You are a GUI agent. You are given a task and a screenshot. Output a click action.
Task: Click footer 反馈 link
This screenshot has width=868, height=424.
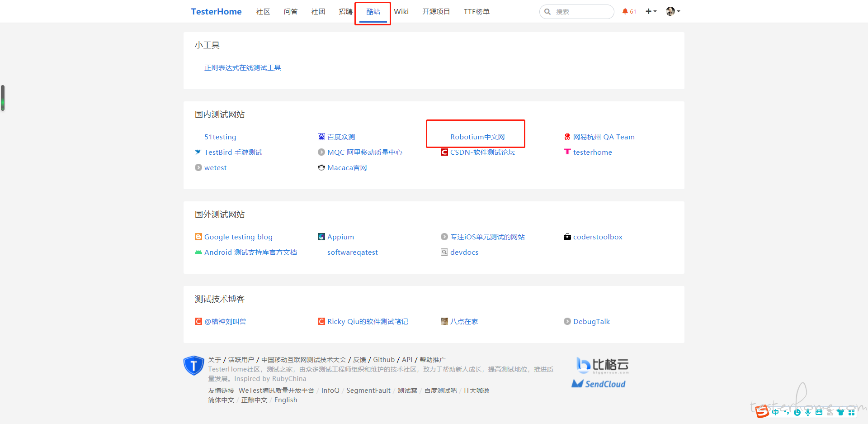pos(359,359)
